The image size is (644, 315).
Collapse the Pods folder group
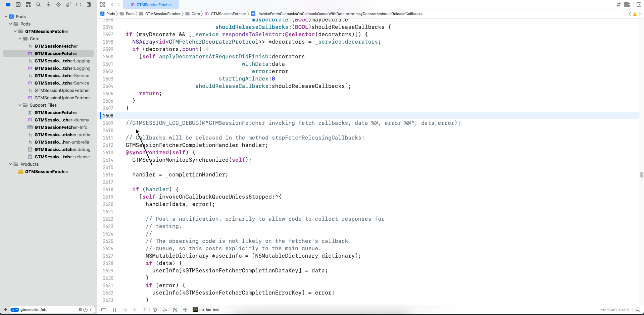pyautogui.click(x=10, y=24)
